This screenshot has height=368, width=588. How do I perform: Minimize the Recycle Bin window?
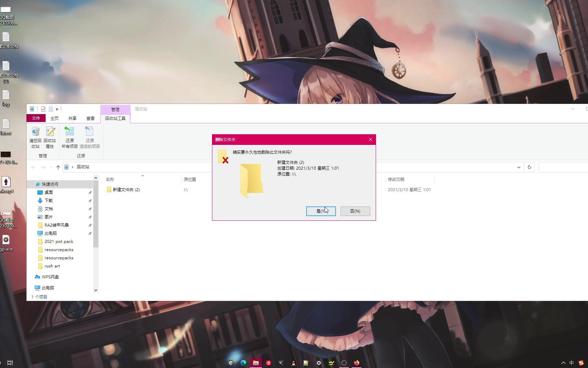tap(573, 109)
